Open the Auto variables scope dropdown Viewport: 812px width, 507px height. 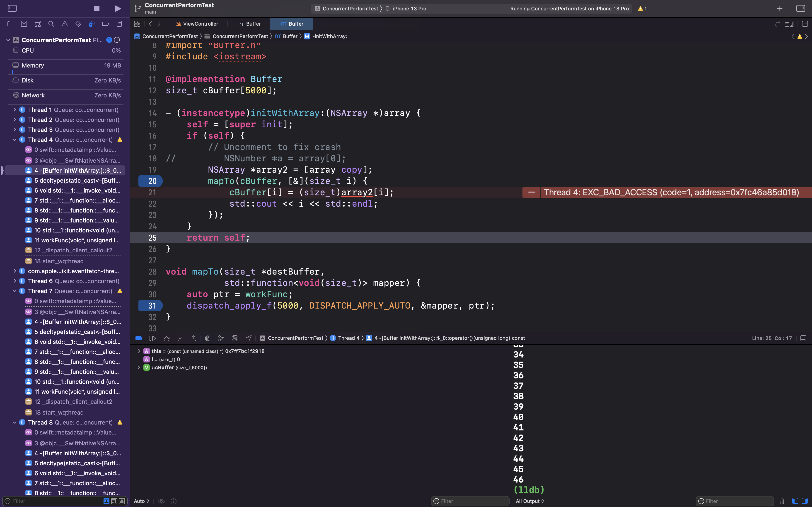tap(141, 501)
